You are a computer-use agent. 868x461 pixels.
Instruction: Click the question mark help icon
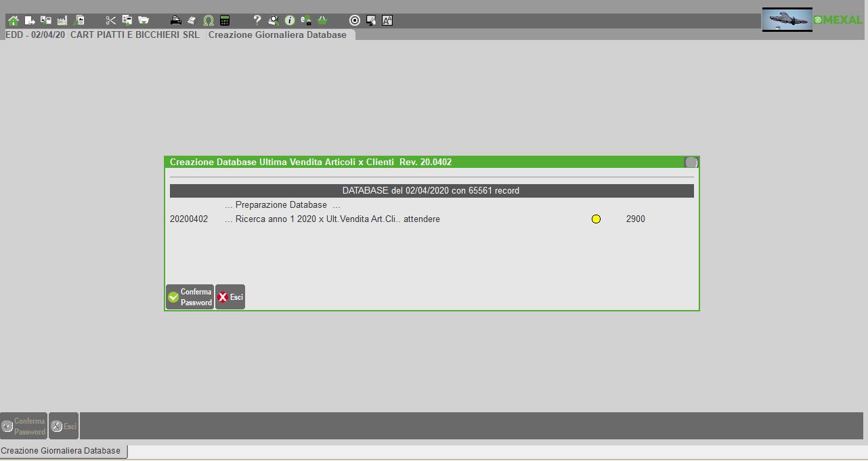(x=257, y=20)
